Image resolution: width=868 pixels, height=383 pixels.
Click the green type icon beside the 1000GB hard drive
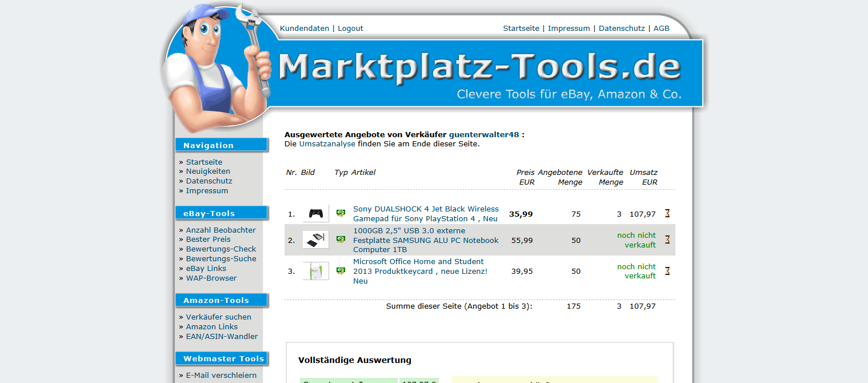(x=341, y=240)
